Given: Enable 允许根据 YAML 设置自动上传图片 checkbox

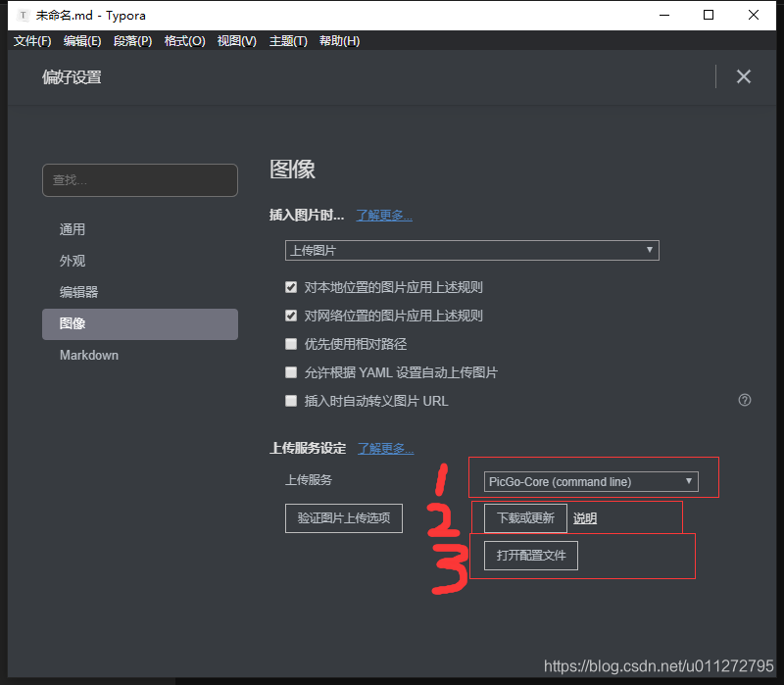Looking at the screenshot, I should point(291,372).
